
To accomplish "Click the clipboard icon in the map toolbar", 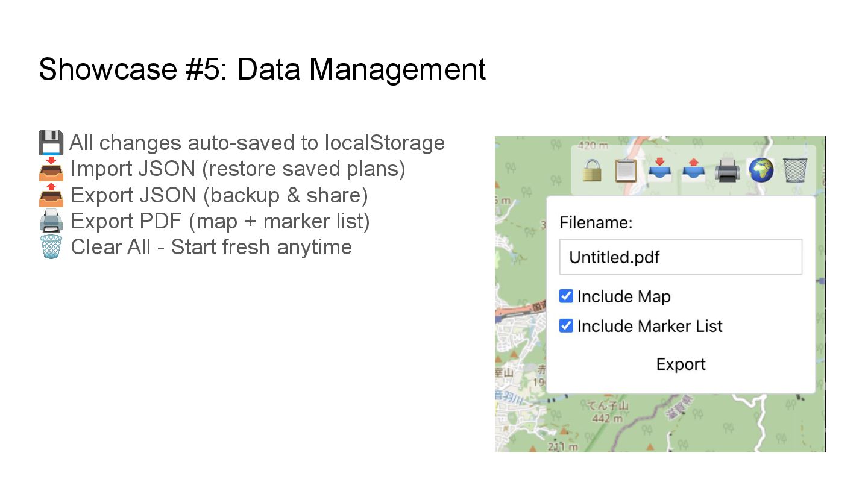I will coord(626,170).
